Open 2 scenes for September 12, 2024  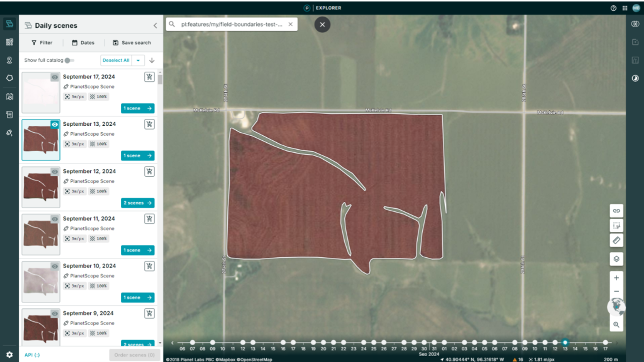(137, 203)
